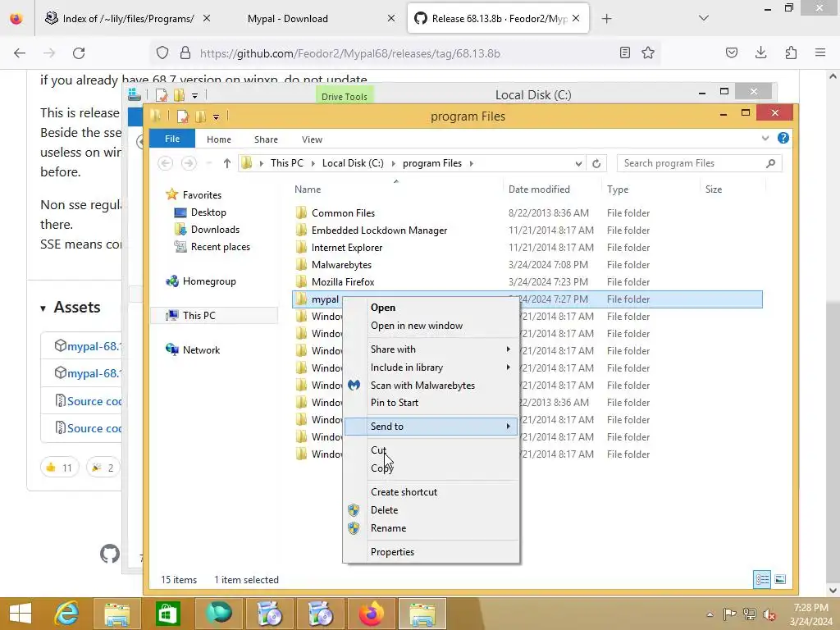The image size is (840, 630).
Task: Open Quick Access Toolbar customize dropdown
Action: click(x=216, y=116)
